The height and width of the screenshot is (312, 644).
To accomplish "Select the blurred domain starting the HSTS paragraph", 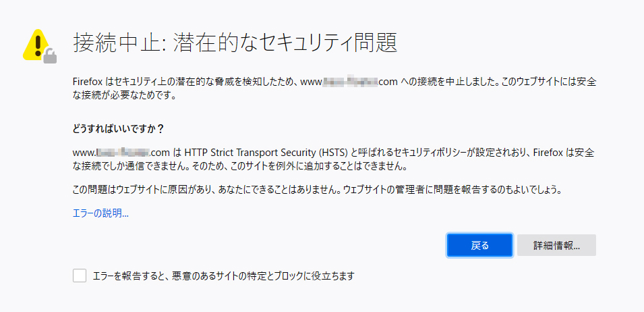I will [x=121, y=153].
